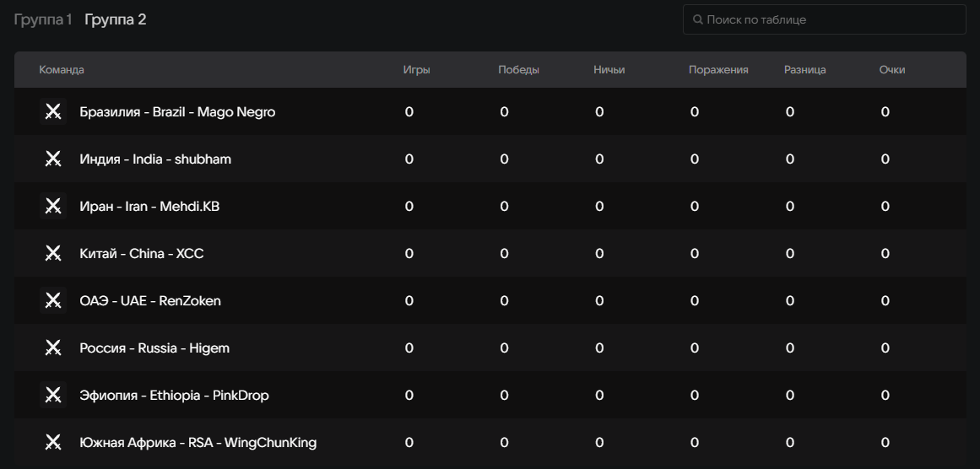980x469 pixels.
Task: Switch to the Группа 1 tab
Action: pyautogui.click(x=42, y=20)
